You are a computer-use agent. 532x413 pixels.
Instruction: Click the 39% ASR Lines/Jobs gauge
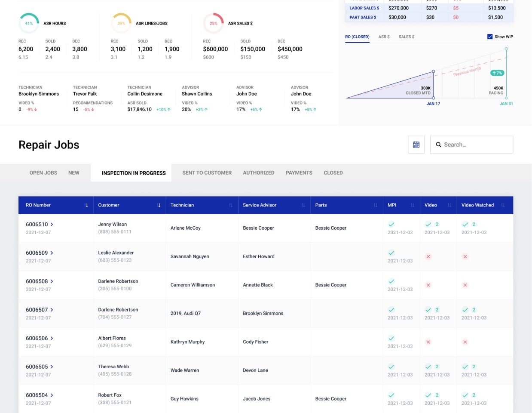121,23
